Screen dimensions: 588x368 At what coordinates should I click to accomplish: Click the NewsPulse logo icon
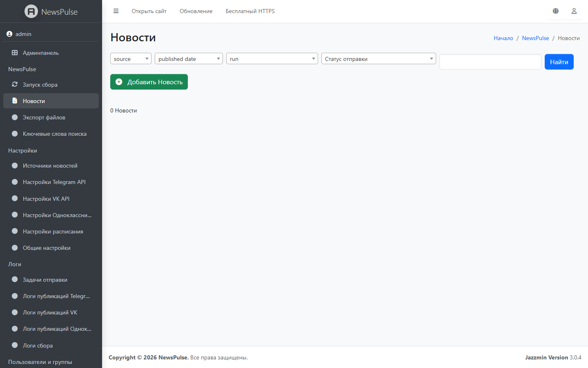tap(31, 11)
